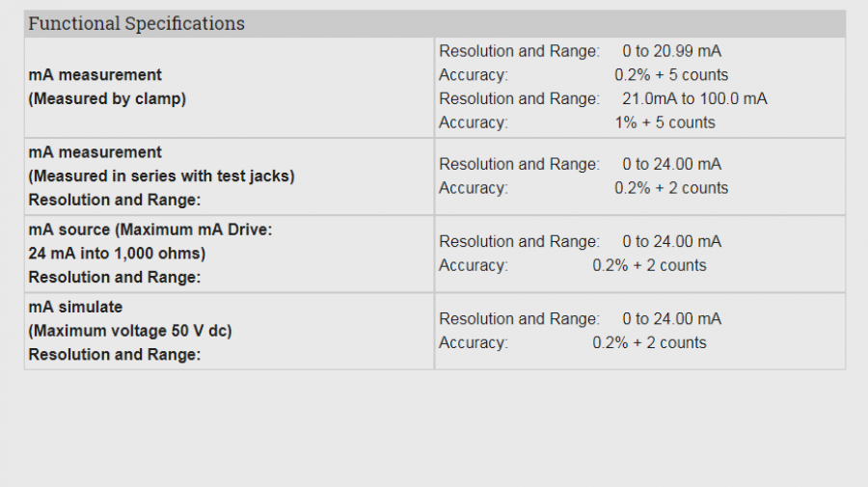This screenshot has width=868, height=487.
Task: Click the test jacks 0 to 24.00 mA range value
Action: [x=671, y=164]
